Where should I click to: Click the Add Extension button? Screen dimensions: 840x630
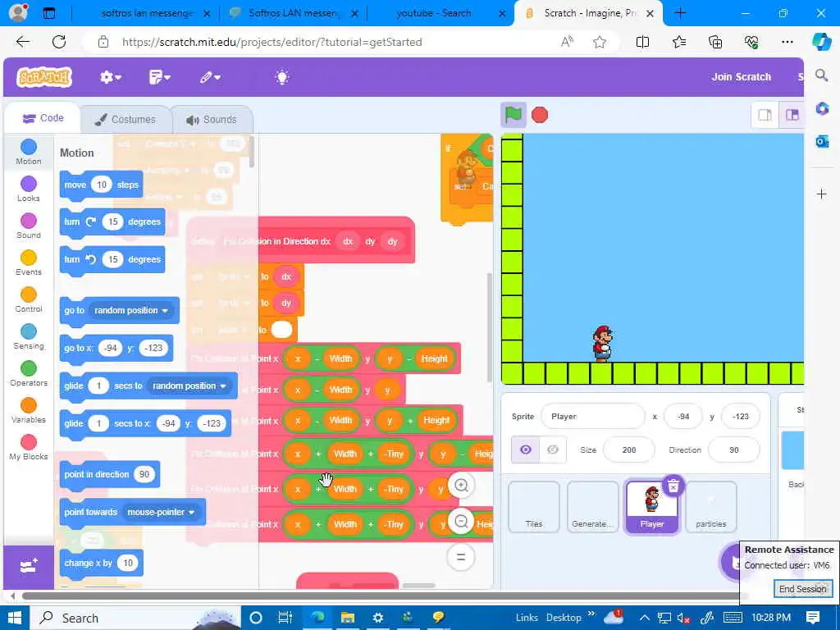pyautogui.click(x=29, y=567)
